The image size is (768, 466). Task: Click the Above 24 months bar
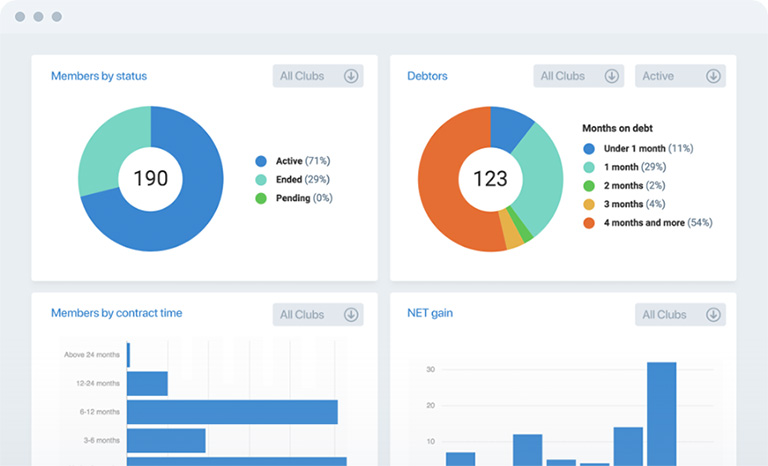tap(128, 355)
